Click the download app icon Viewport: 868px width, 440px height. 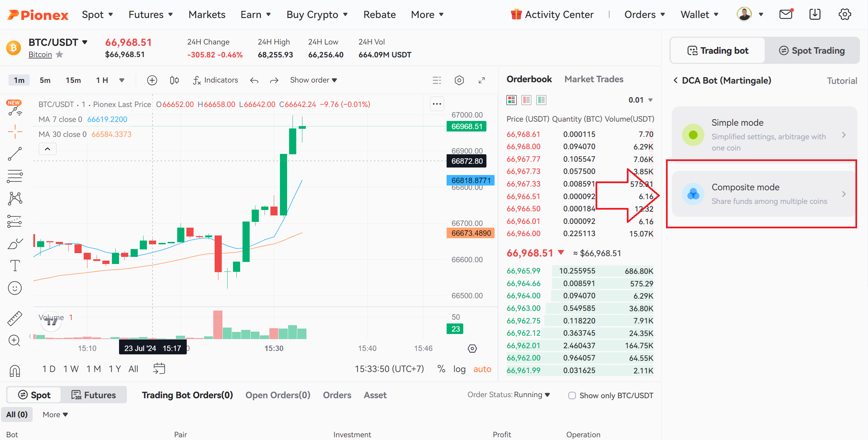tap(815, 14)
